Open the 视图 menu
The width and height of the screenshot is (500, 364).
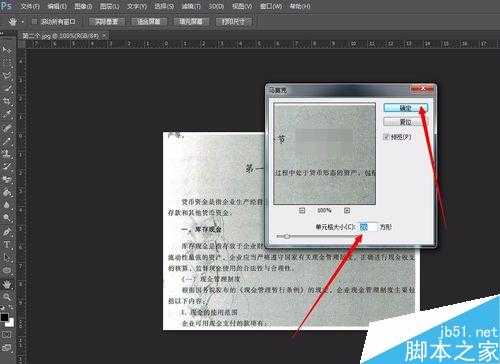click(242, 6)
